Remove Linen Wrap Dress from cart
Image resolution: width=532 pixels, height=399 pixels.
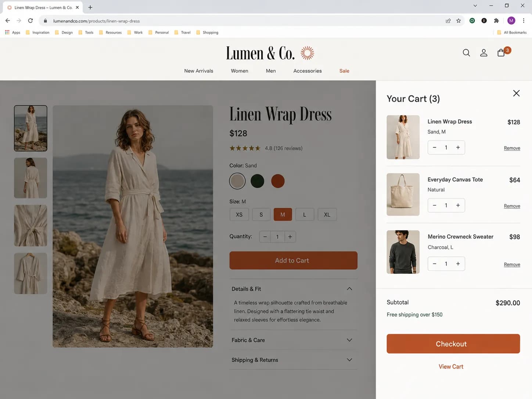point(512,148)
